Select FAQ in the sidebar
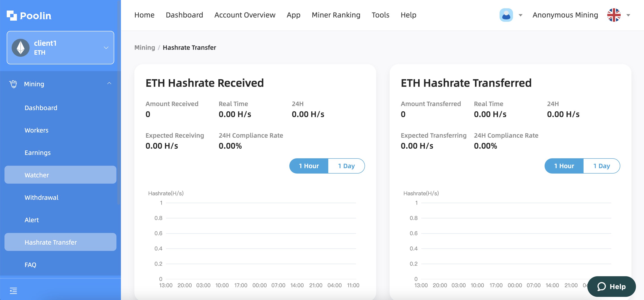The width and height of the screenshot is (644, 300). [60, 265]
